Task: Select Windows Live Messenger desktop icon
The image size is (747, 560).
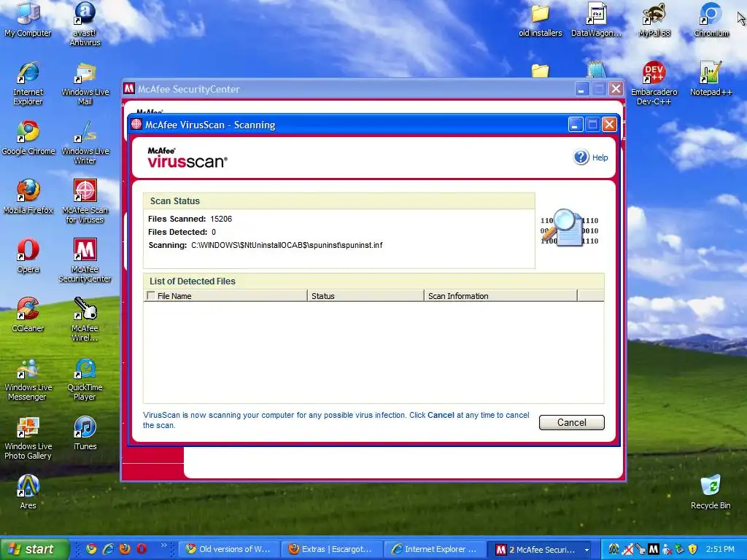Action: tap(28, 378)
